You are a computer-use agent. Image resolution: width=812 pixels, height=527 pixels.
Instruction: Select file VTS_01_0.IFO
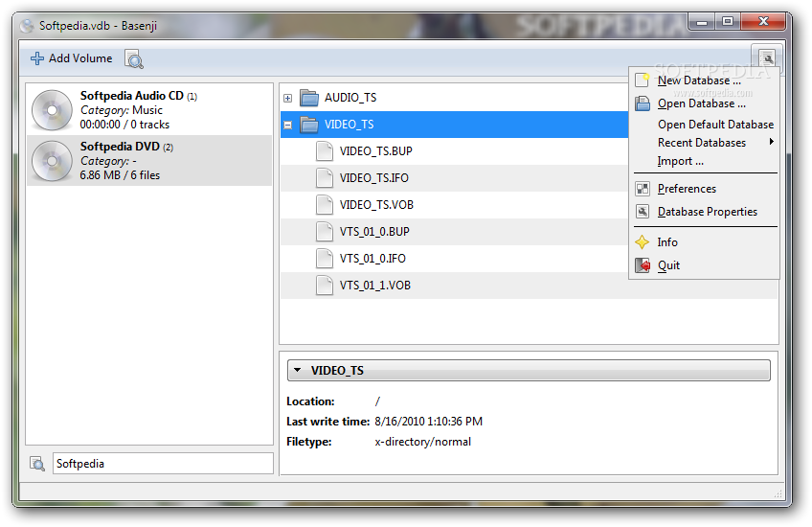pos(372,259)
